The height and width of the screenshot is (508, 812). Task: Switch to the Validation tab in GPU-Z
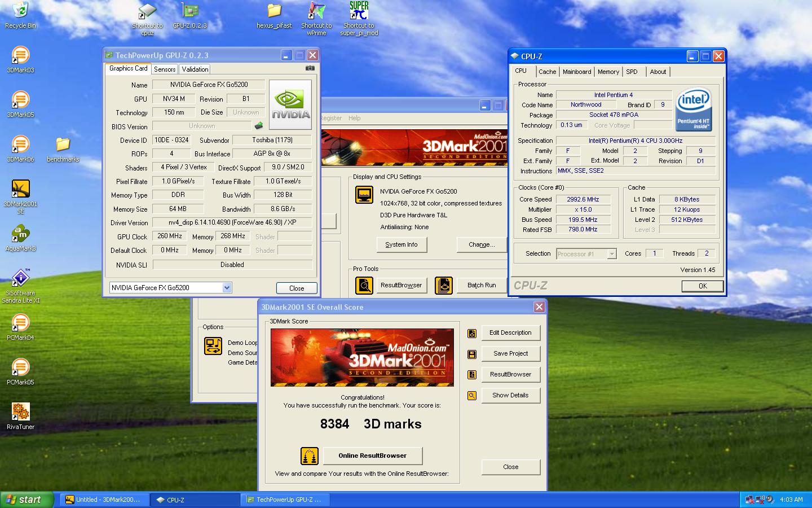point(195,69)
